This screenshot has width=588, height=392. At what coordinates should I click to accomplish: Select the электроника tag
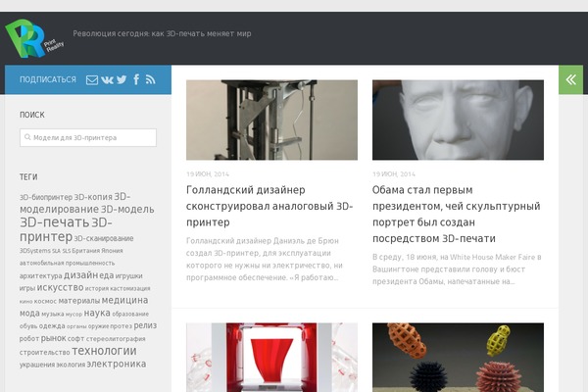117,364
